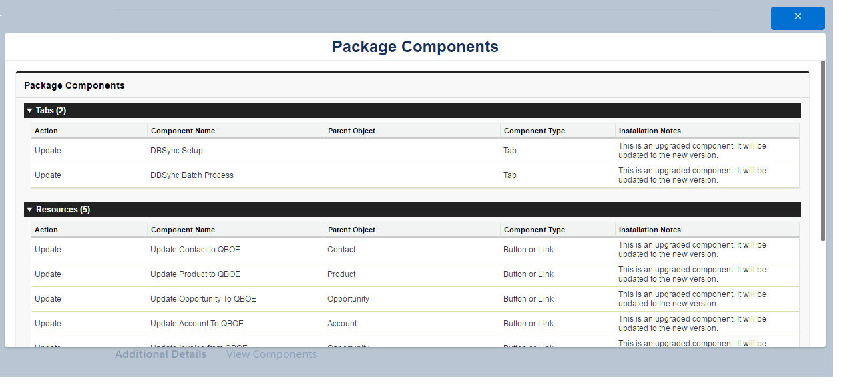Click the Package Components section heading

[74, 85]
